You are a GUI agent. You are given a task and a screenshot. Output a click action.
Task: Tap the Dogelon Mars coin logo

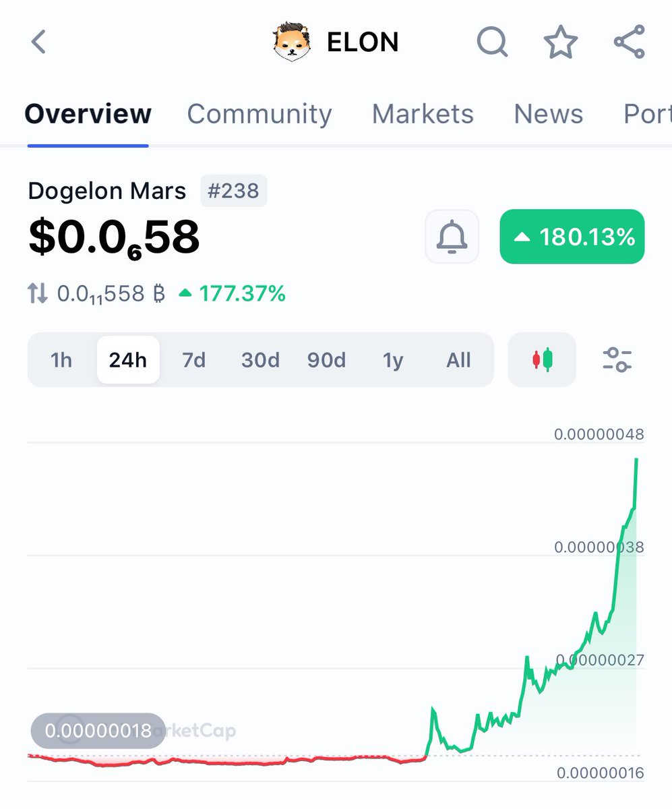point(292,42)
